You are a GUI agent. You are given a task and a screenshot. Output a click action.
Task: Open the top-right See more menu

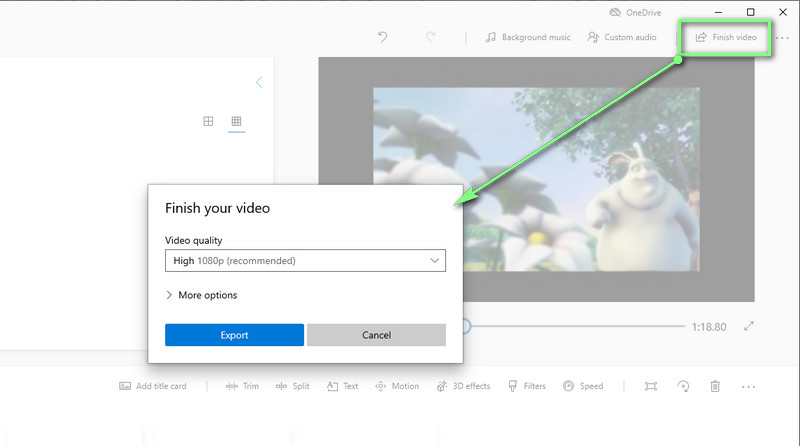coord(782,38)
